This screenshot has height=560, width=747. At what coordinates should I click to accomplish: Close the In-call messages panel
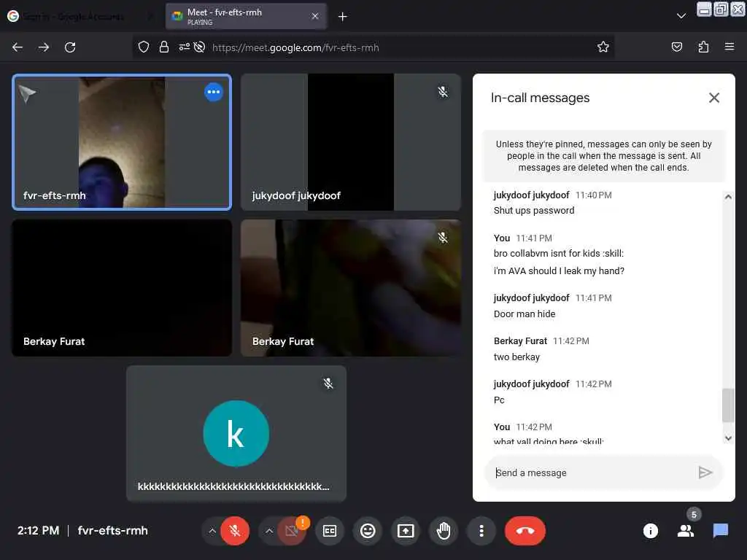[x=713, y=98]
